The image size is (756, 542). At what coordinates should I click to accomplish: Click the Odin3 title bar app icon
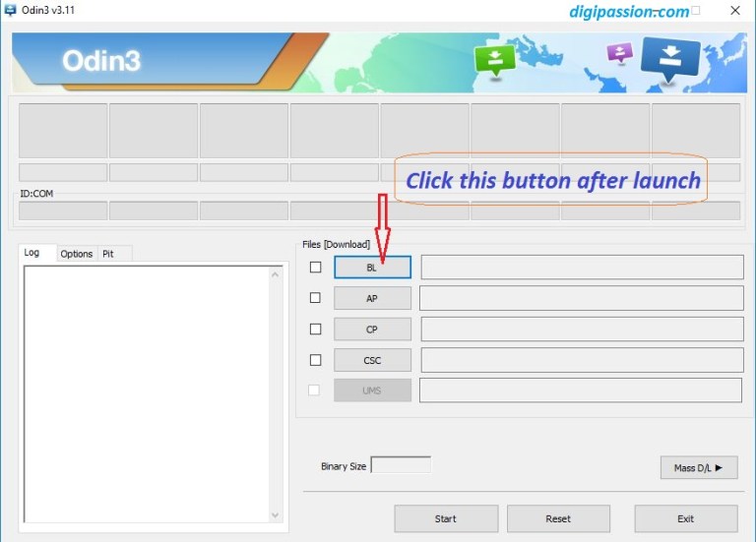coord(10,10)
